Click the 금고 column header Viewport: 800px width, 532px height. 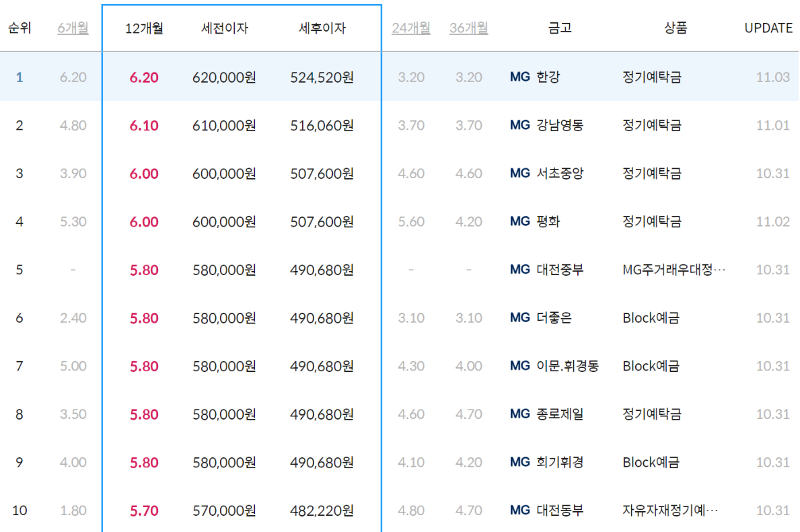[x=560, y=28]
